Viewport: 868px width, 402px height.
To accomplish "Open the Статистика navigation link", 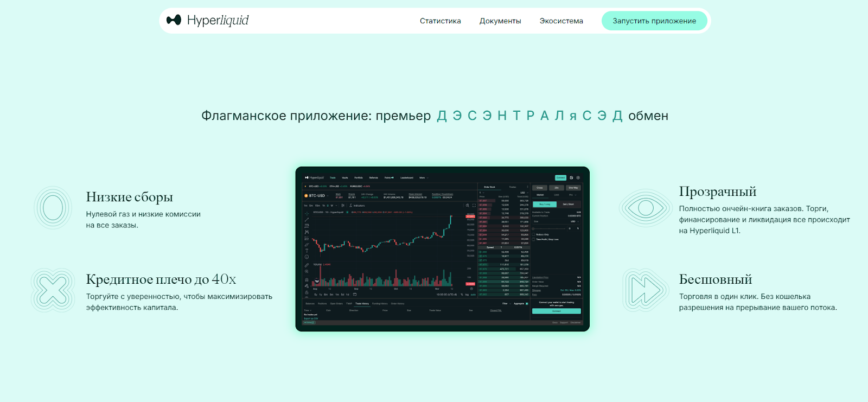I will (x=441, y=21).
